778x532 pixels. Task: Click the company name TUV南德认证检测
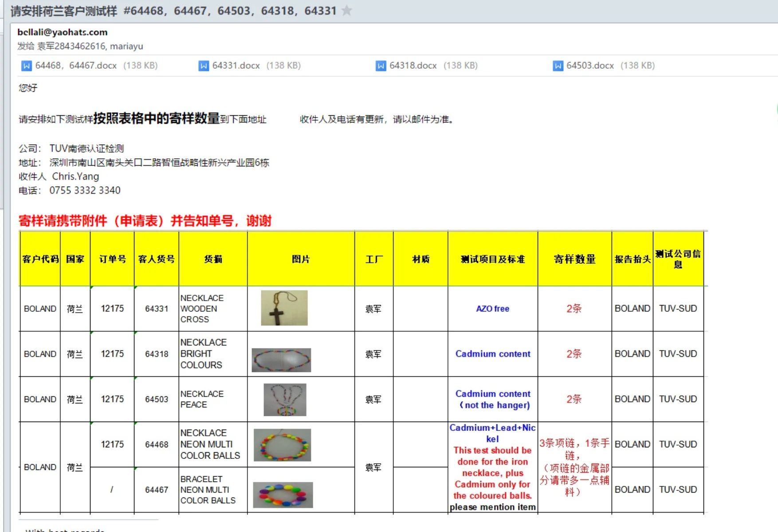[x=86, y=149]
